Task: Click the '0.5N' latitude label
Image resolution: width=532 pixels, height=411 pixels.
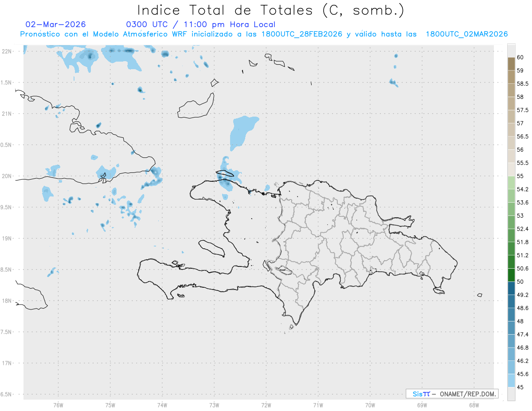Action: pos(6,145)
